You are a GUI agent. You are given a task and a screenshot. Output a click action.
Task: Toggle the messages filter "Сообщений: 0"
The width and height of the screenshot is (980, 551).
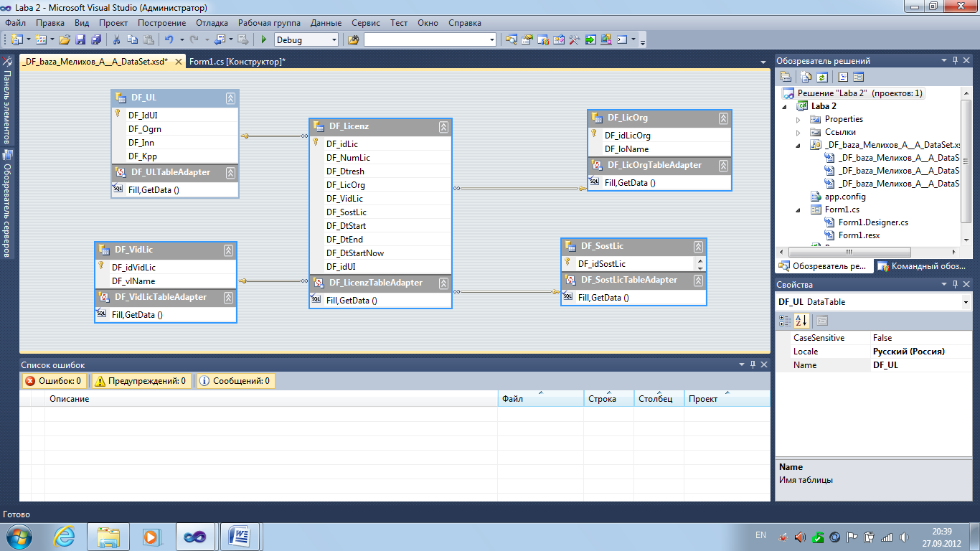(x=235, y=381)
